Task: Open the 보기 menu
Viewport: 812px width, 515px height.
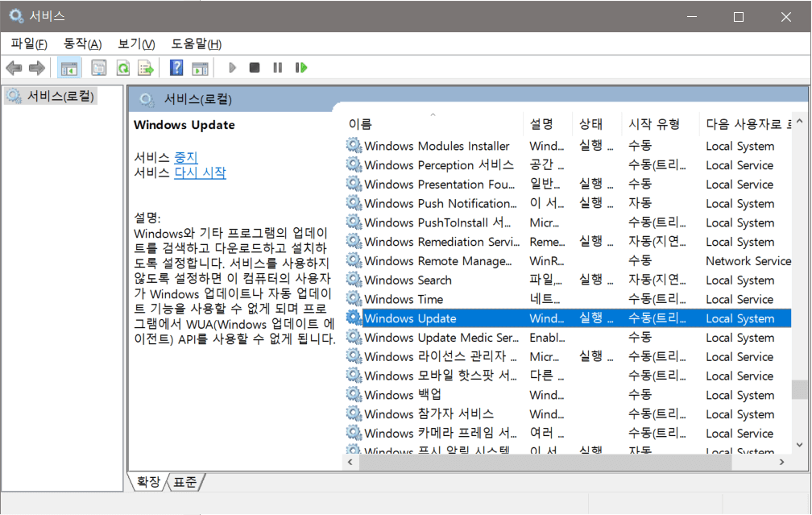Action: [135, 44]
